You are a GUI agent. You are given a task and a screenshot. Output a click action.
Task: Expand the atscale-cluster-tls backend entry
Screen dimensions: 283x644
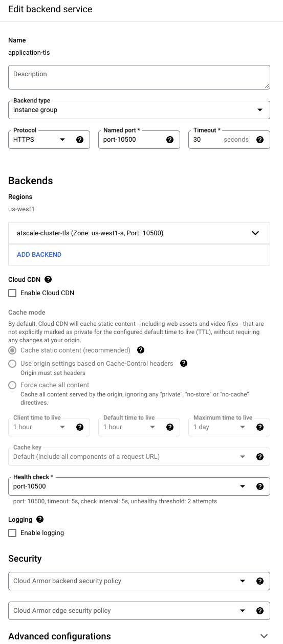click(139, 233)
